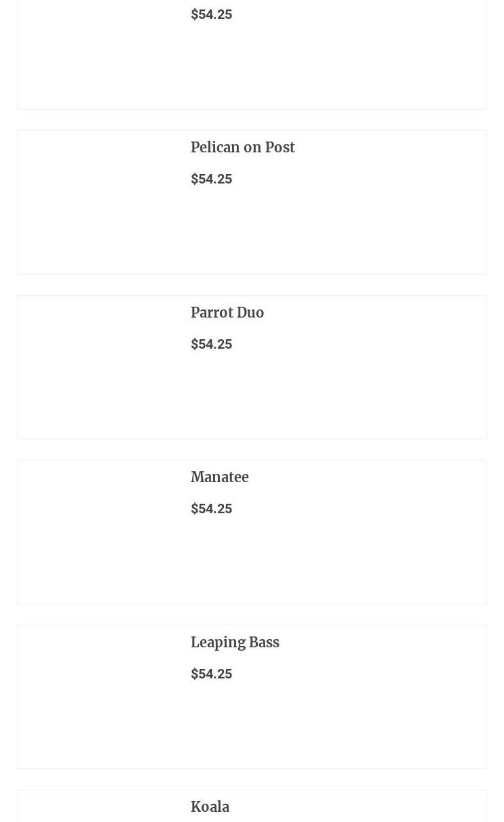Click the Parrot Duo thumbnail area
504x822 pixels.
[x=99, y=368]
